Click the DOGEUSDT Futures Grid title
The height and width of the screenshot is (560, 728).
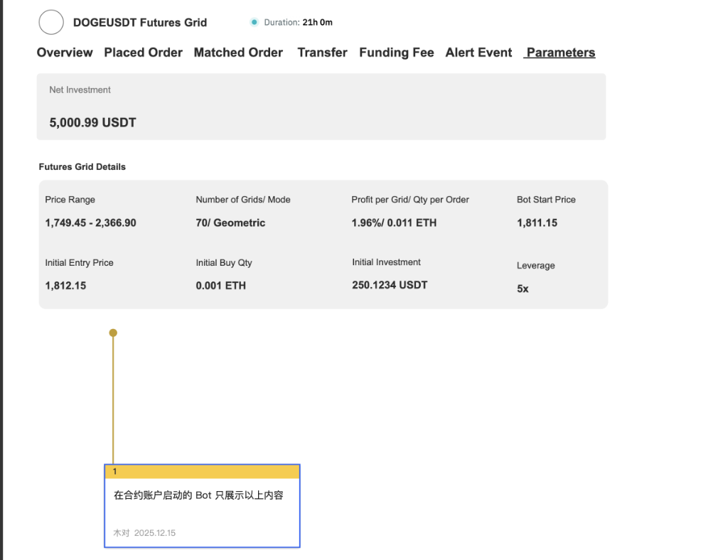click(x=140, y=23)
